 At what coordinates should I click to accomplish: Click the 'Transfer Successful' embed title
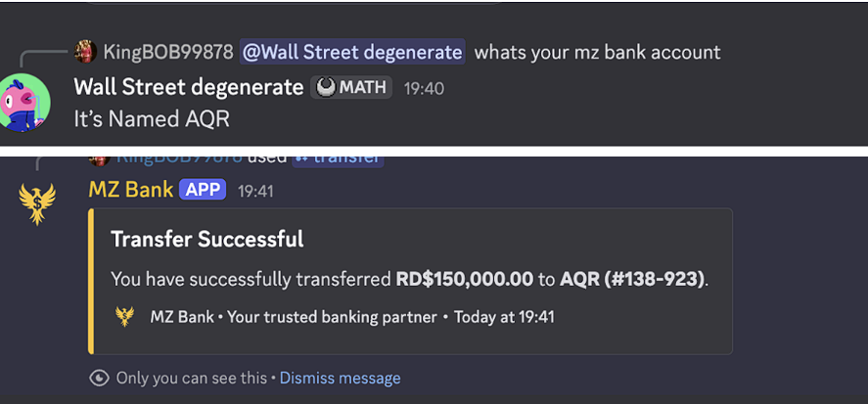point(207,239)
